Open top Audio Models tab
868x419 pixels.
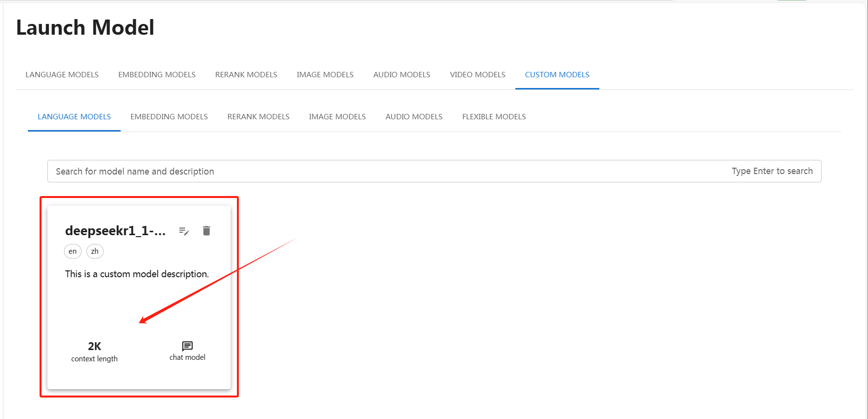point(402,75)
